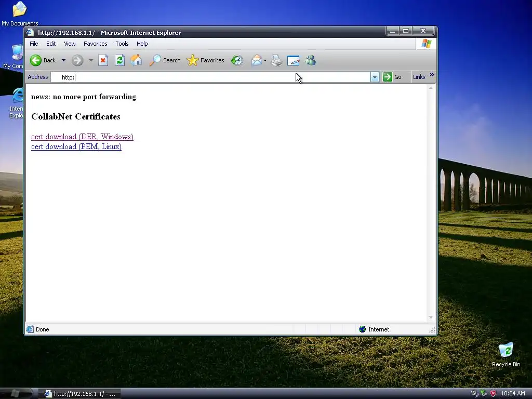Viewport: 532px width, 399px height.
Task: Open the Tools menu
Action: [122, 44]
